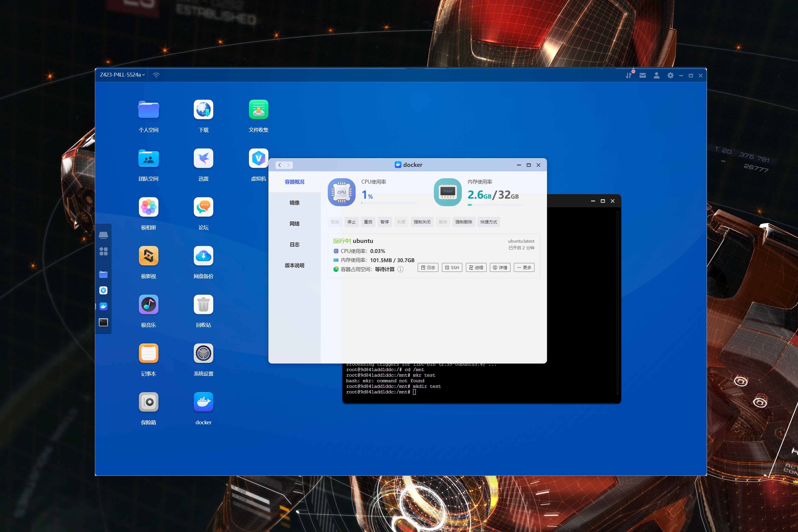Image resolution: width=798 pixels, height=532 pixels.
Task: Click the ubuntu:latest image label
Action: click(x=521, y=241)
